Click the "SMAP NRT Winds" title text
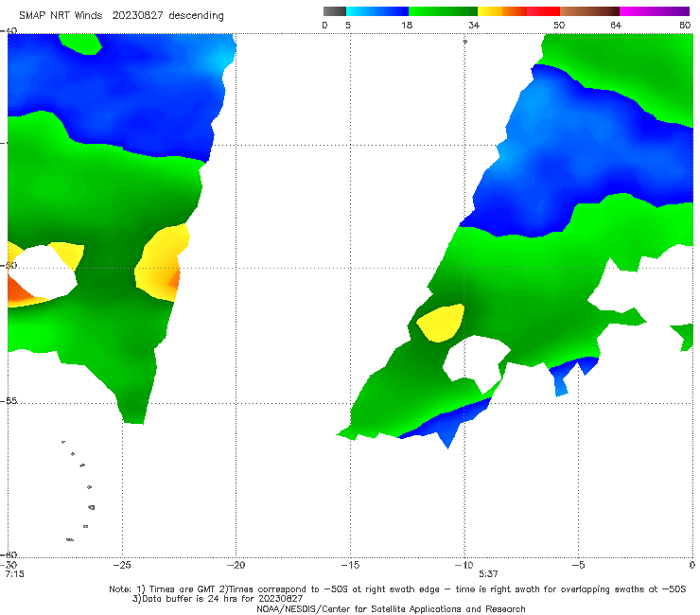700x615 pixels. 61,15
